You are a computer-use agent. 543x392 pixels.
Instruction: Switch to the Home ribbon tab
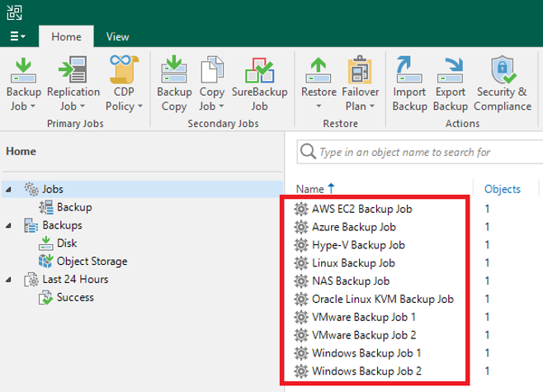pos(66,36)
